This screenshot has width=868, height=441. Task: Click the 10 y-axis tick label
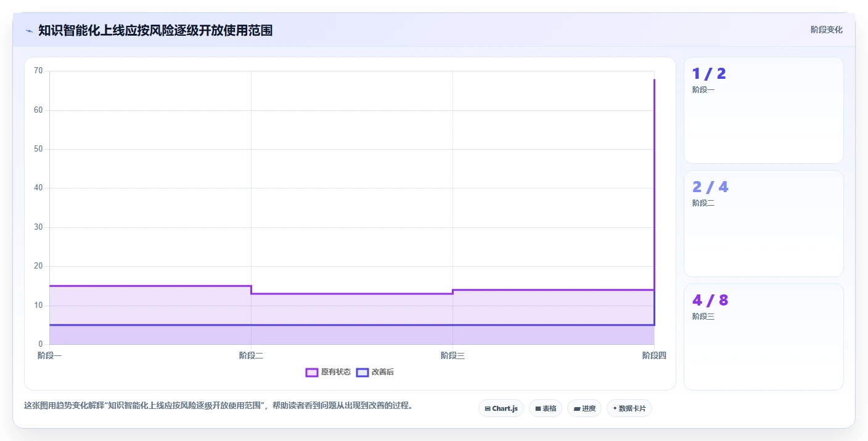[38, 305]
